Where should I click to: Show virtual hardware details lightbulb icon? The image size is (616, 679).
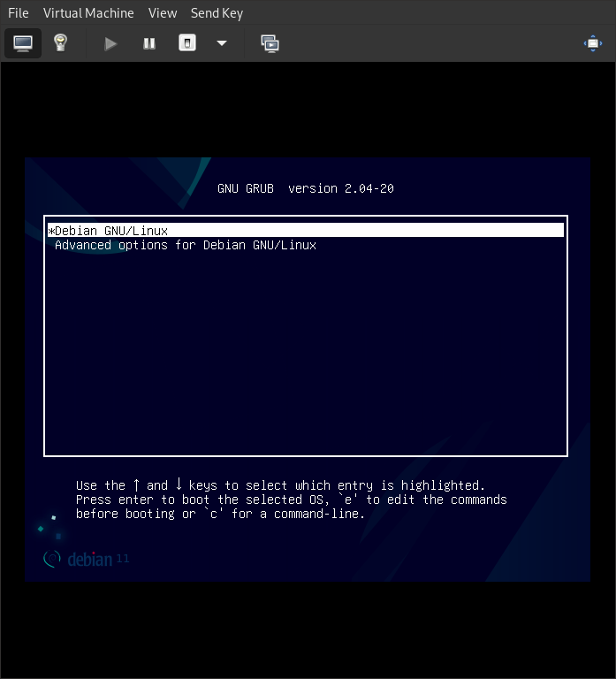tap(60, 43)
